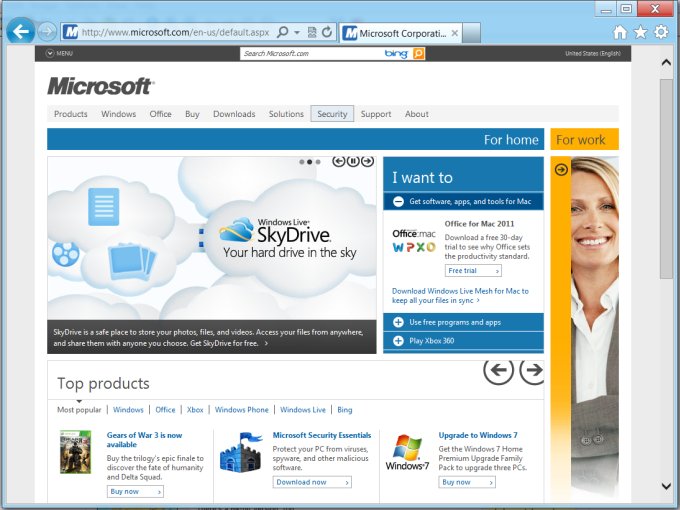The width and height of the screenshot is (680, 510).
Task: Click the Windows 7 logo icon
Action: [x=407, y=452]
